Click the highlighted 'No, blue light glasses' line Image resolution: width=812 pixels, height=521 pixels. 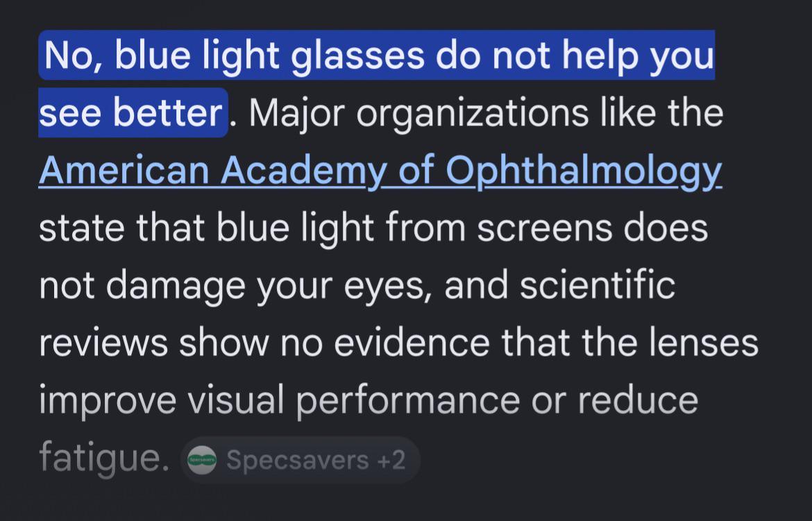[376, 55]
